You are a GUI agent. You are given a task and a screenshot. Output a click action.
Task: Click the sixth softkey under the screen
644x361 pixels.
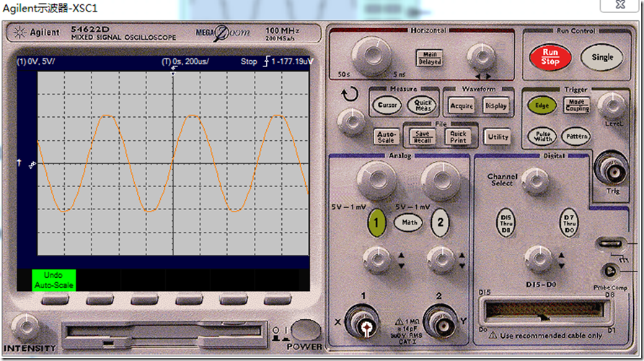[x=278, y=301]
